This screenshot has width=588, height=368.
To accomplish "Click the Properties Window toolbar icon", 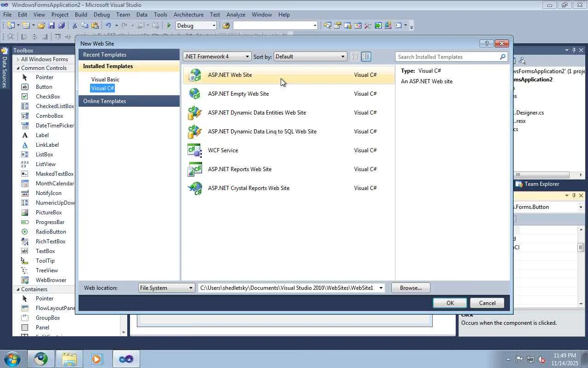I will (338, 26).
